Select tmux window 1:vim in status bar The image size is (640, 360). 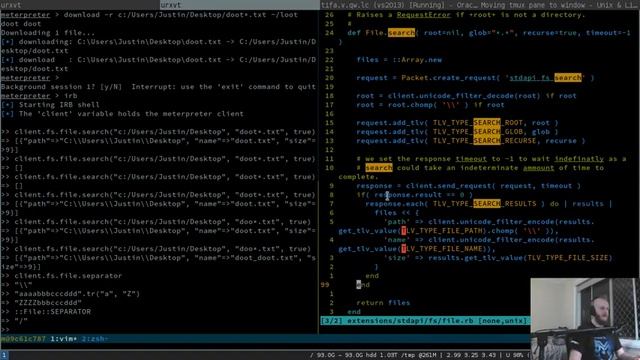(x=64, y=339)
